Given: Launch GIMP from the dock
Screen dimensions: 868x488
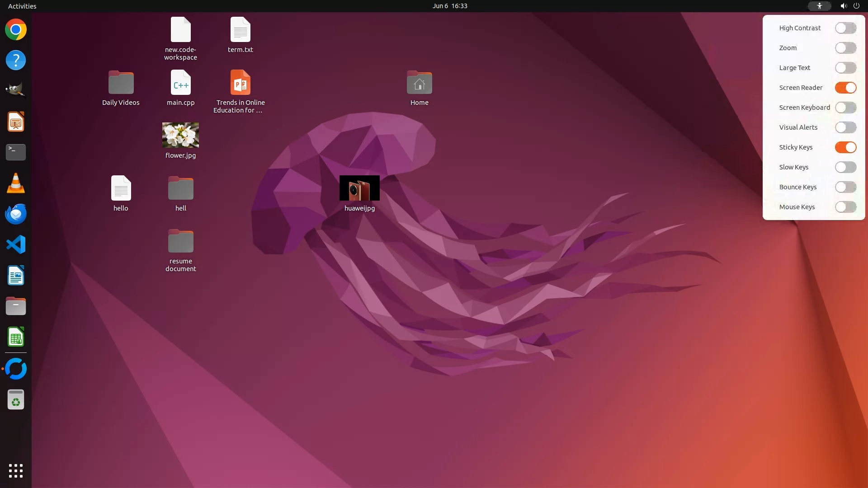Looking at the screenshot, I should tap(16, 90).
